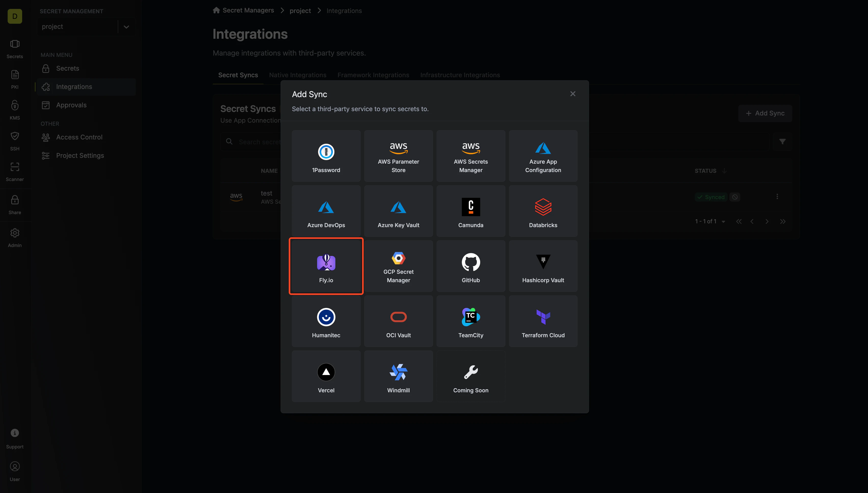
Task: Open Access Control menu item
Action: click(86, 137)
